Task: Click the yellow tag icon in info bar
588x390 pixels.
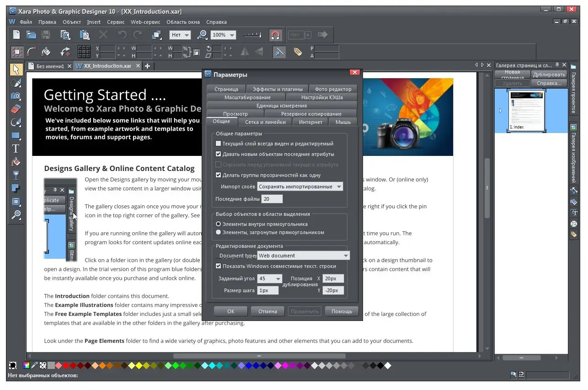Action: pos(298,52)
